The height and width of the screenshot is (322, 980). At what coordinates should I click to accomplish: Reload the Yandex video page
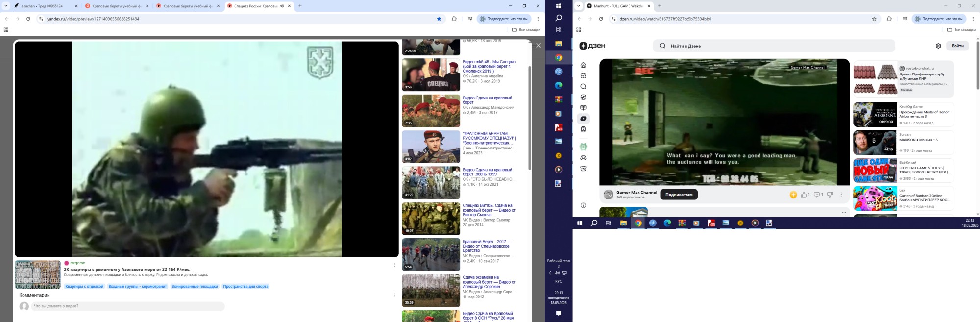pyautogui.click(x=28, y=19)
